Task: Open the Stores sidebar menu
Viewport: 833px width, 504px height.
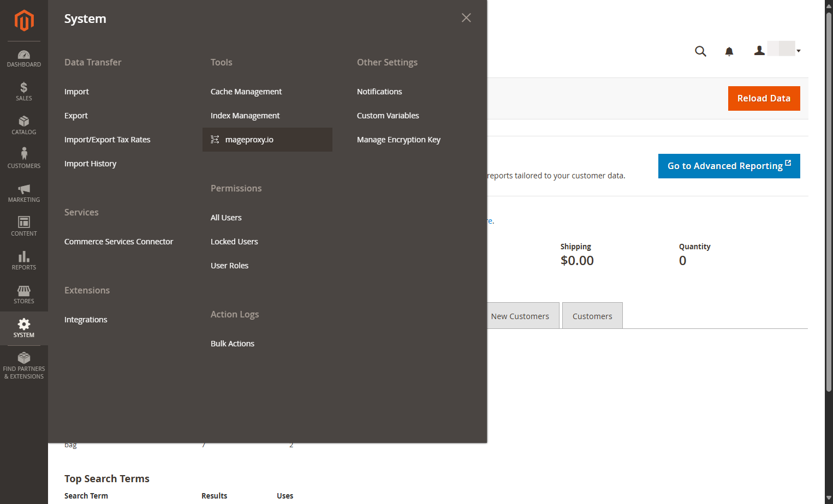Action: 24,295
